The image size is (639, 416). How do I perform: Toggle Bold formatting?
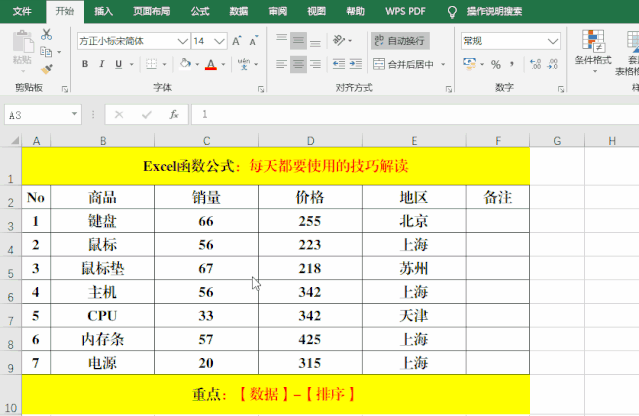click(85, 65)
